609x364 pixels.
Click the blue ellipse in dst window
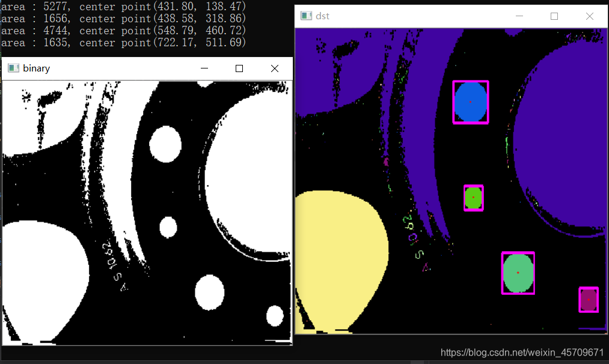coord(471,102)
